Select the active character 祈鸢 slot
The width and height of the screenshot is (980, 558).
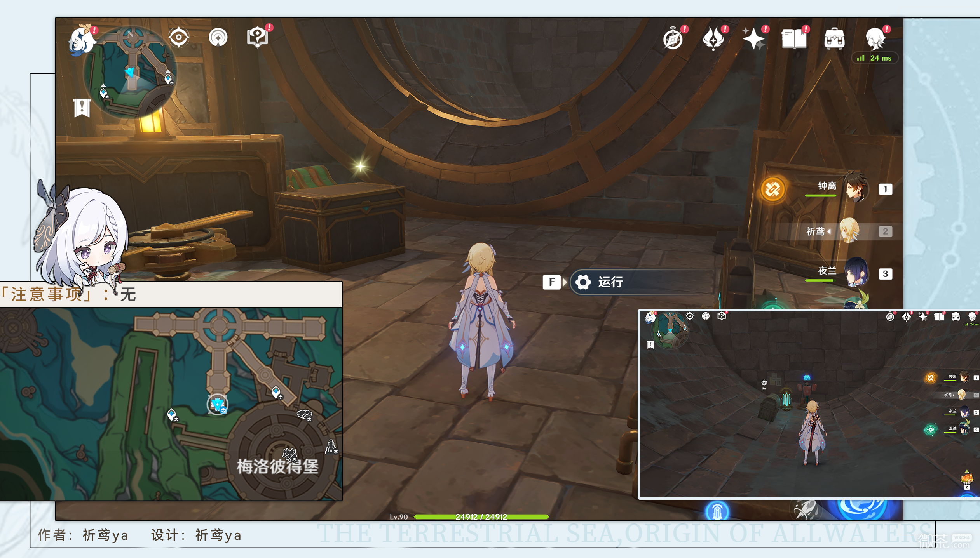coord(848,231)
